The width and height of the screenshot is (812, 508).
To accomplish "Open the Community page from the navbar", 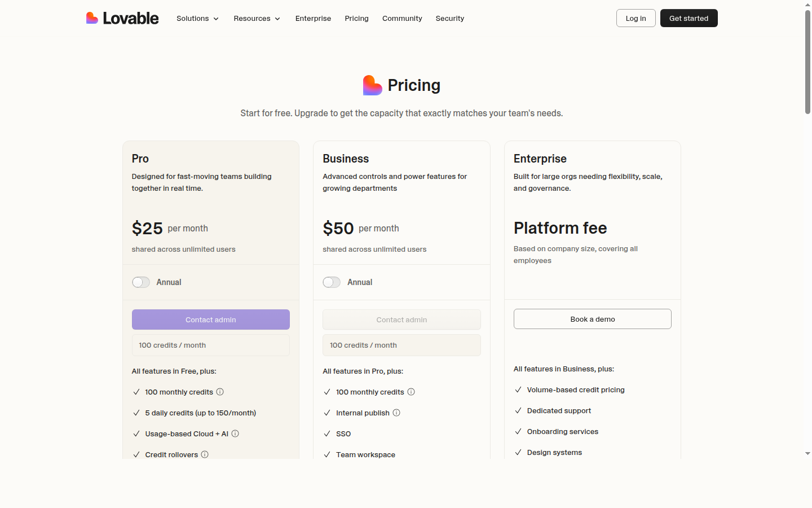I will [402, 18].
